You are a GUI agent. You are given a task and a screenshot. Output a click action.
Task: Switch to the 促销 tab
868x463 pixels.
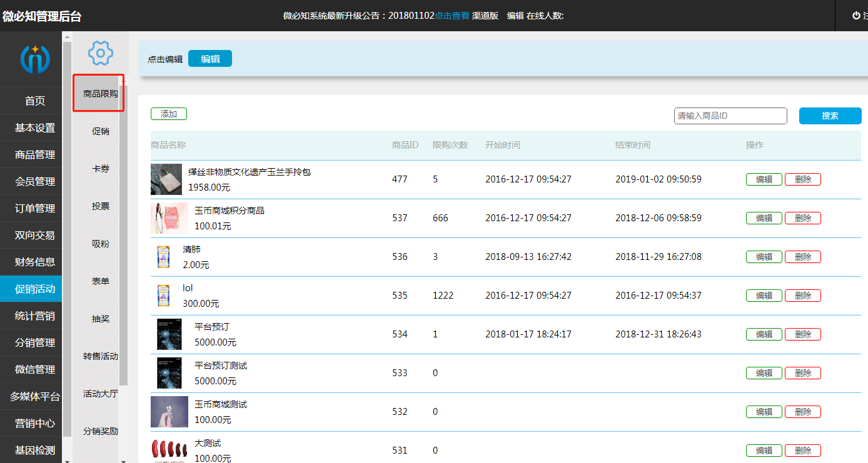point(100,131)
